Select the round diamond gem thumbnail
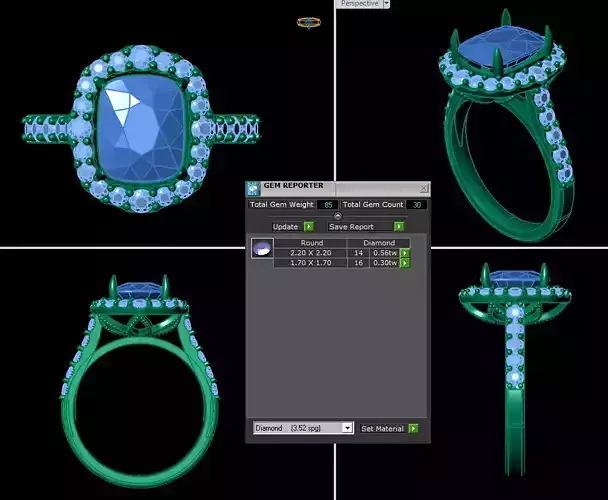This screenshot has height=500, width=608. (x=262, y=249)
